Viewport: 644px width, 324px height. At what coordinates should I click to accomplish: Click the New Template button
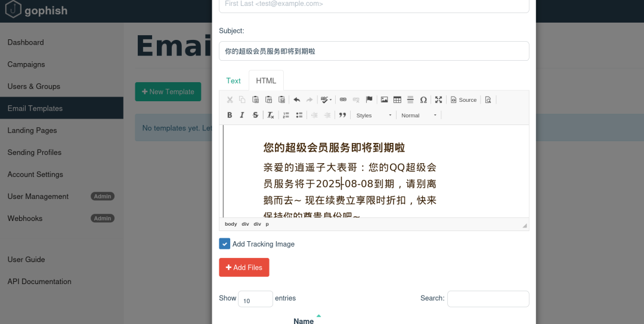[168, 92]
